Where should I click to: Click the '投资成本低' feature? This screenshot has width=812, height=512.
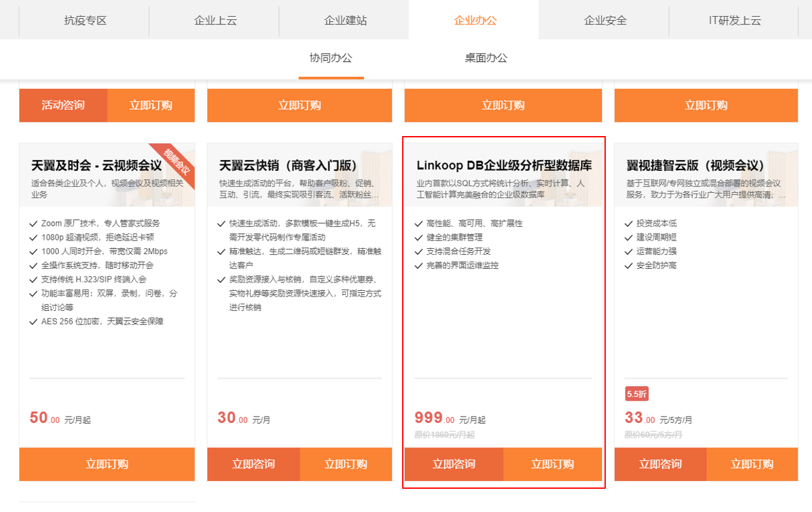point(657,223)
